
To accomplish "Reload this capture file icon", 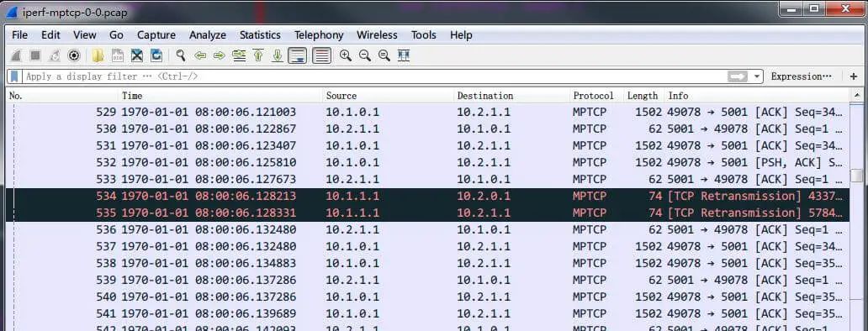I will click(156, 55).
